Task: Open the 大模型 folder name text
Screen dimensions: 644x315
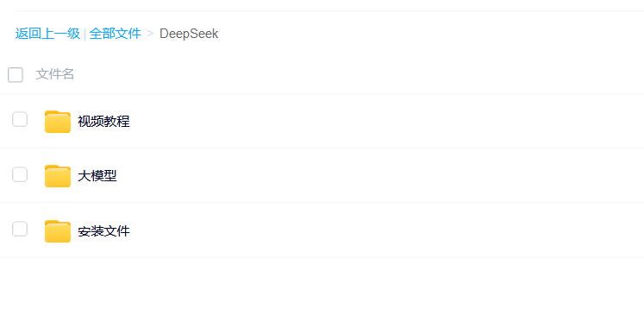Action: click(97, 176)
